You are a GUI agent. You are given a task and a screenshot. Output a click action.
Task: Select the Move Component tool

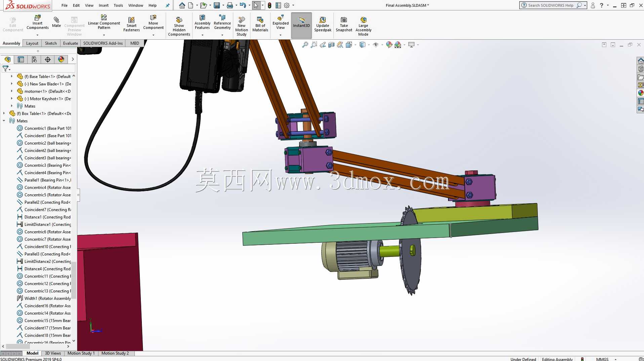[x=153, y=22]
